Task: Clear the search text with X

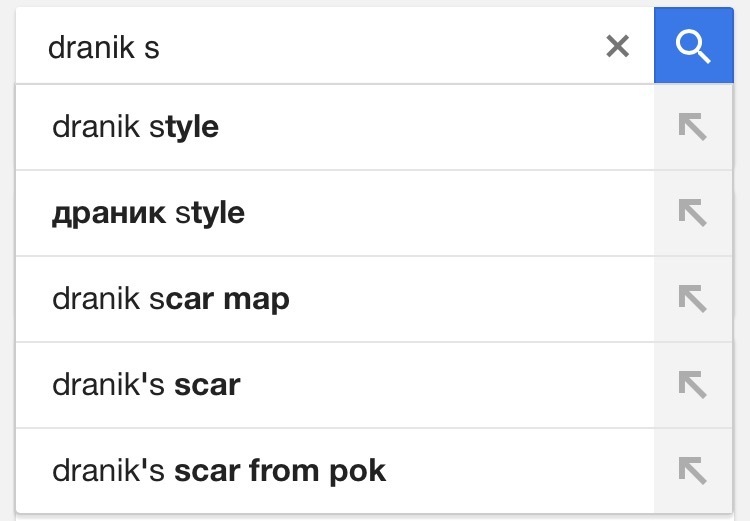Action: 618,46
